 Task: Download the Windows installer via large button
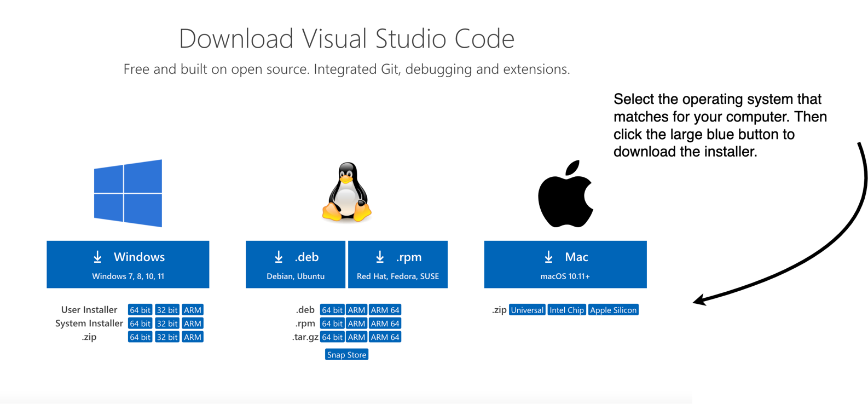click(x=128, y=264)
